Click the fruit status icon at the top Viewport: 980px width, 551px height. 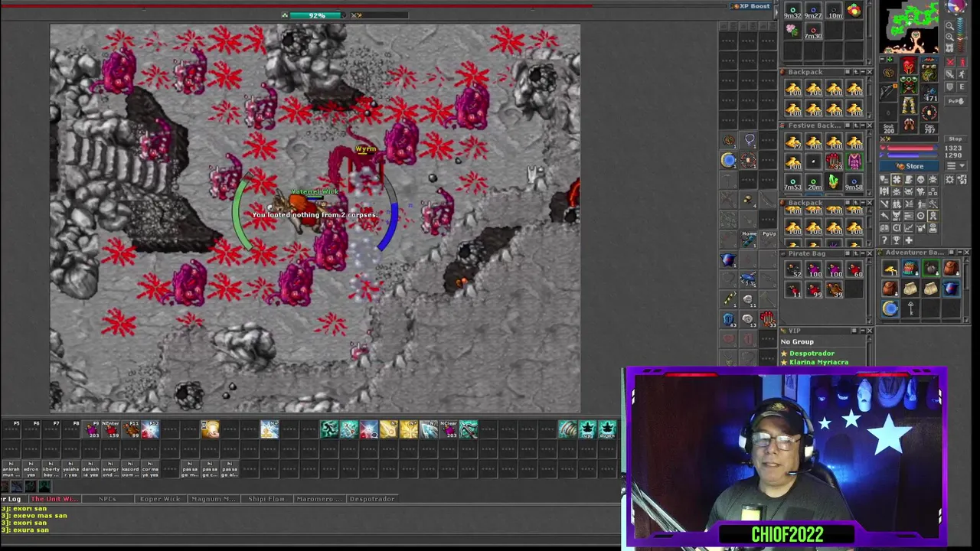coord(853,11)
